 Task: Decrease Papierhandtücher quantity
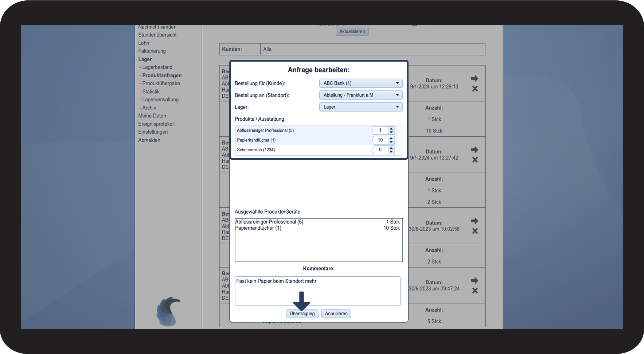pos(391,142)
